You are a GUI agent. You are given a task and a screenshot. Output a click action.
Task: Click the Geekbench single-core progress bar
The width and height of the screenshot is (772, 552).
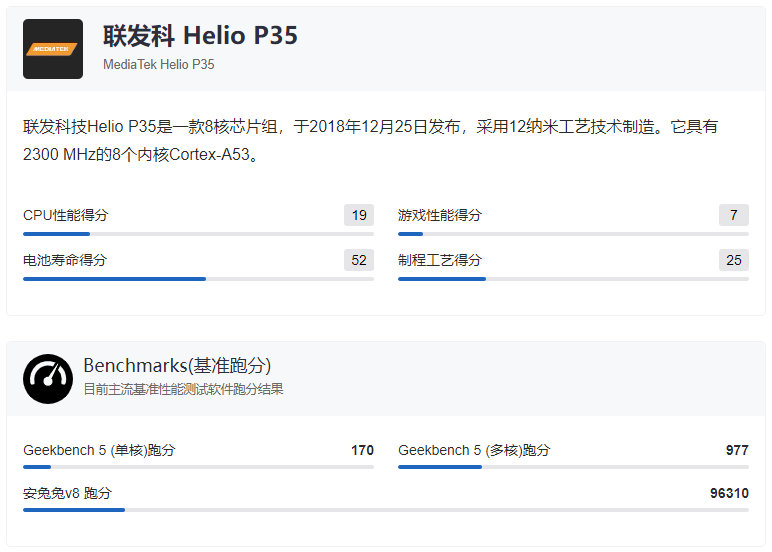pos(198,467)
